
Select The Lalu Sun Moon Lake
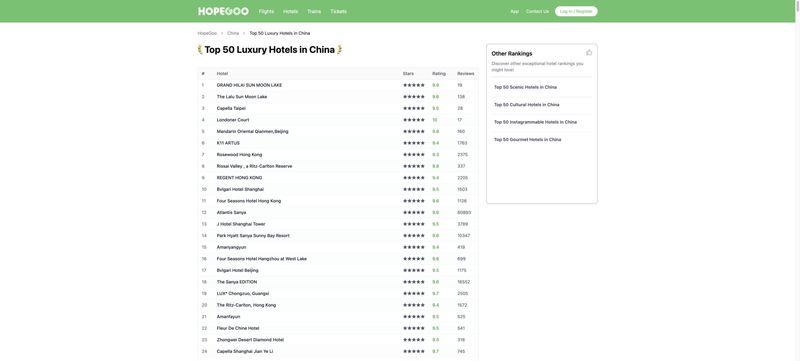click(x=242, y=97)
